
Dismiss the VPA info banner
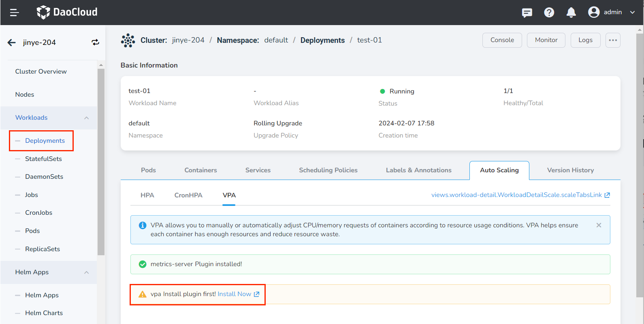tap(599, 225)
